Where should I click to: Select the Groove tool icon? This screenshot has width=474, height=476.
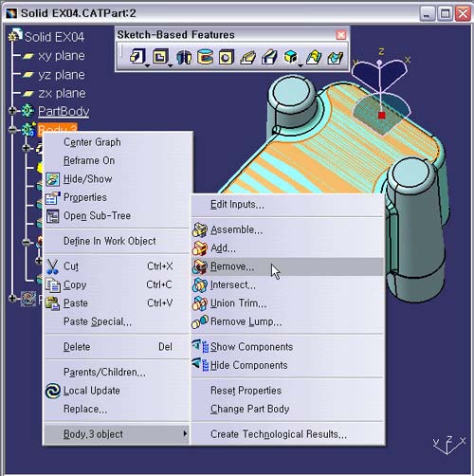coord(206,57)
